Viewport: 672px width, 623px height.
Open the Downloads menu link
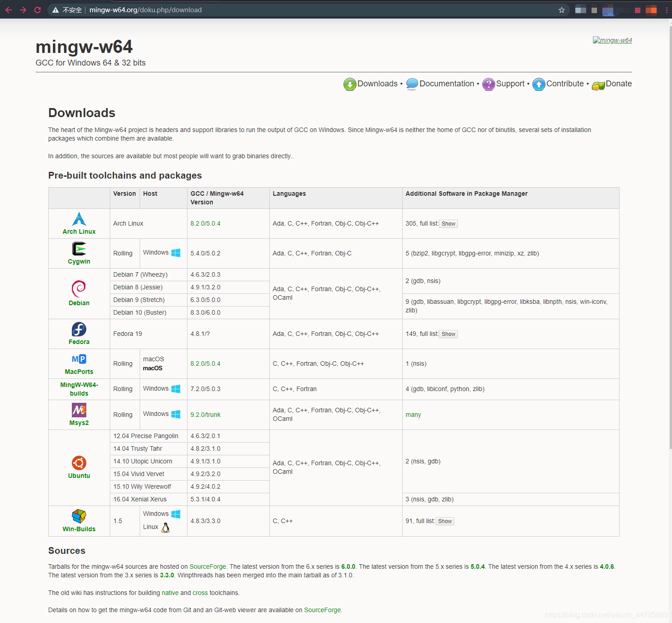click(377, 84)
